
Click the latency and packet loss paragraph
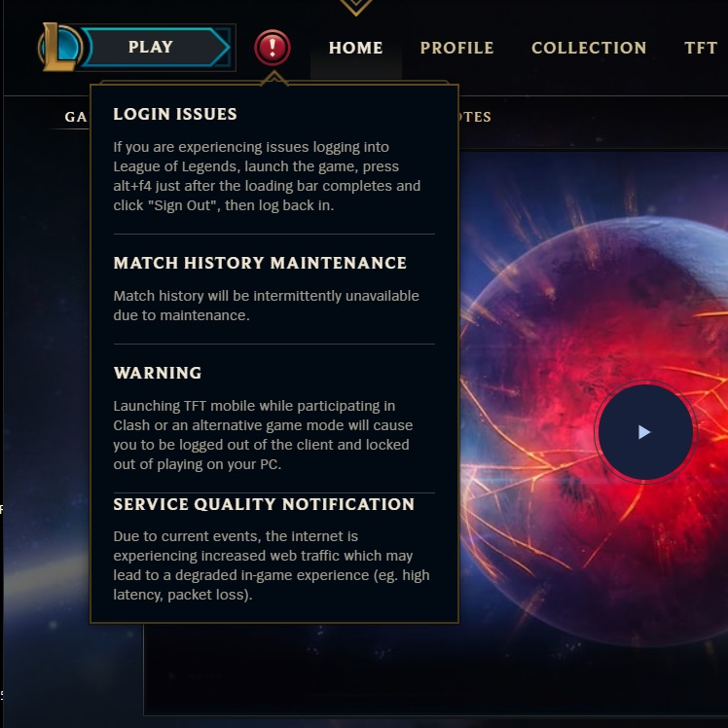coord(272,565)
